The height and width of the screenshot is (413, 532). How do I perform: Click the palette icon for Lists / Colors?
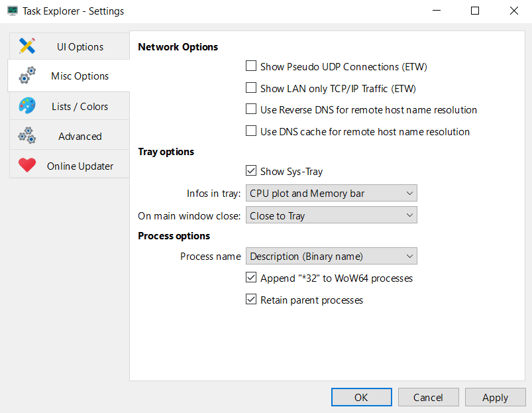(27, 106)
